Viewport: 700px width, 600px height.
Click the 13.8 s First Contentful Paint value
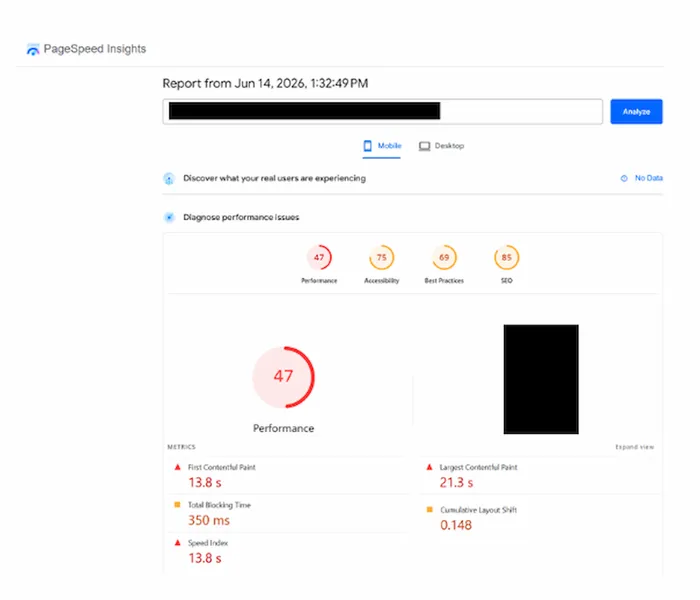205,483
